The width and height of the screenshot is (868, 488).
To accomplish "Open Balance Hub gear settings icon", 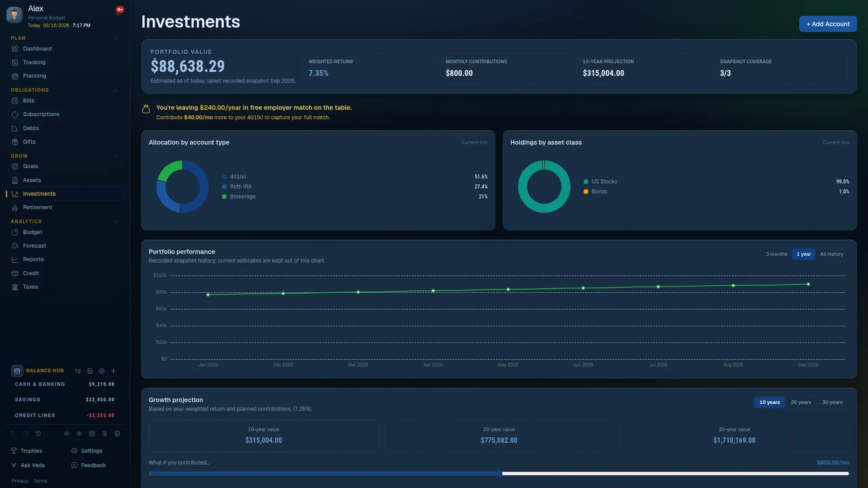I will click(x=102, y=371).
